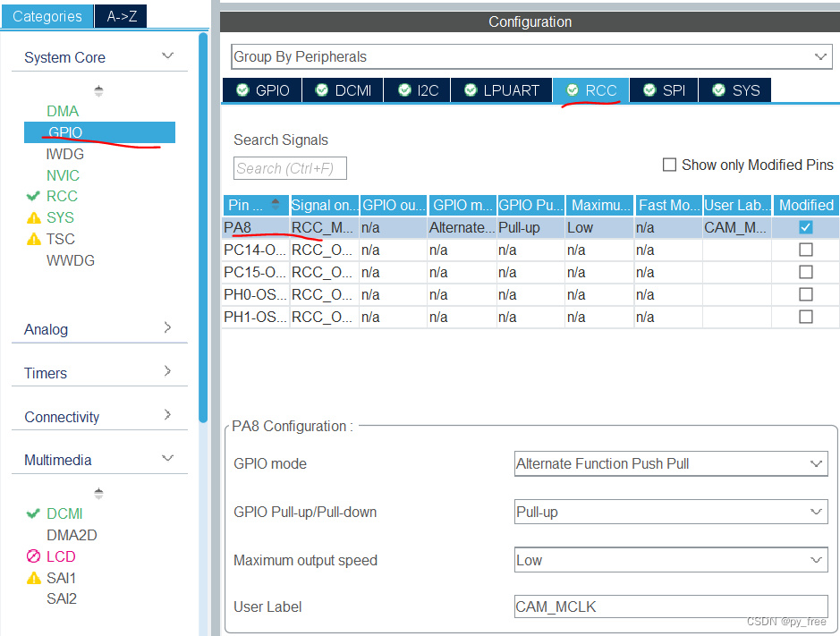Click the User Label field with CAM_MCLK
840x636 pixels.
(x=671, y=606)
